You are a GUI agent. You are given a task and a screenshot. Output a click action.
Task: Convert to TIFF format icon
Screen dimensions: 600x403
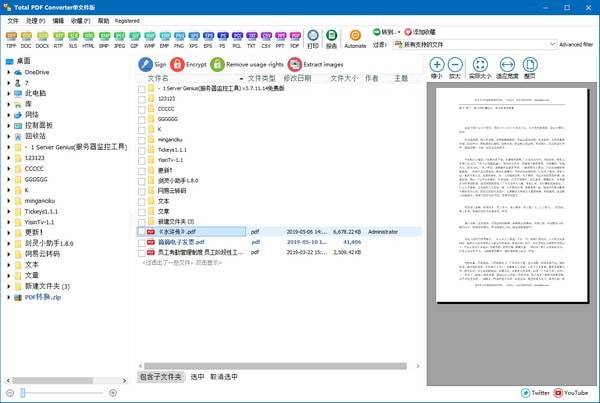pos(11,36)
